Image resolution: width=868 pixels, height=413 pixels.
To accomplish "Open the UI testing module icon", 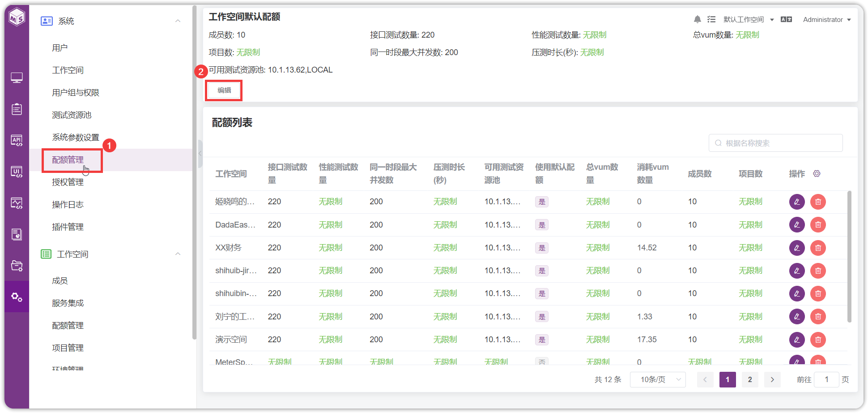I will click(17, 172).
